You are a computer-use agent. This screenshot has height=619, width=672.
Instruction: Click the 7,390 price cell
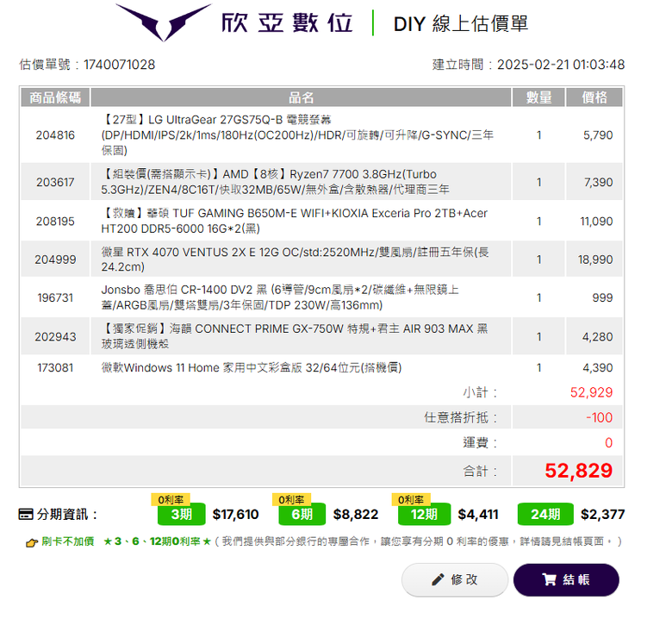point(598,182)
